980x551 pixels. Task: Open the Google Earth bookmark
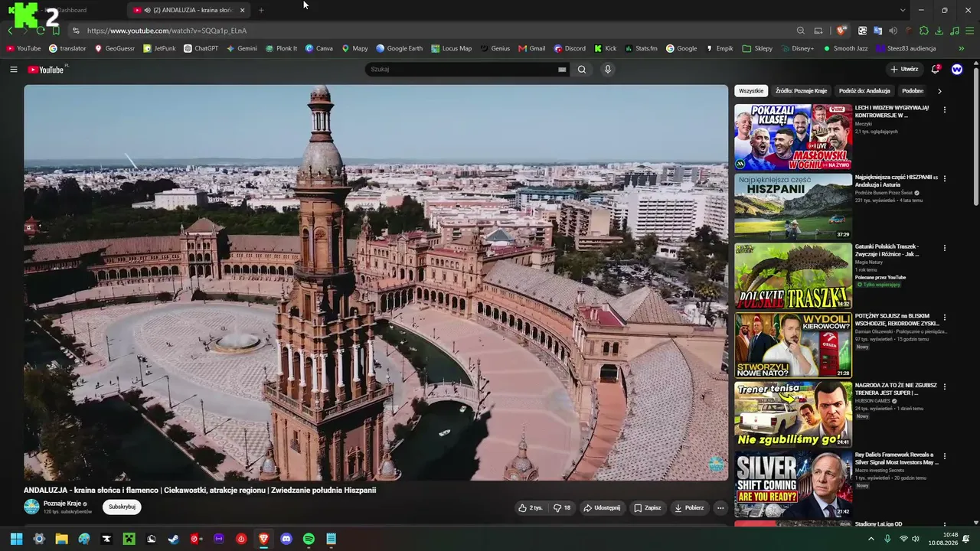tap(399, 48)
